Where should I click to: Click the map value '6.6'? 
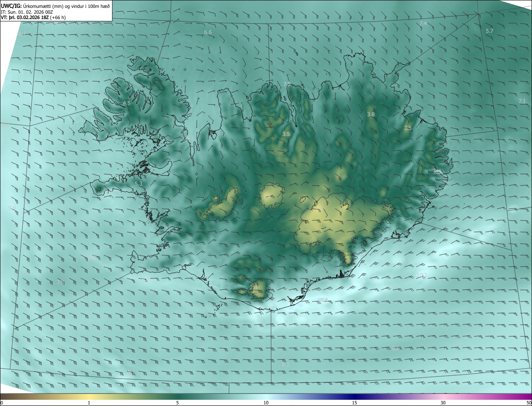(x=208, y=32)
